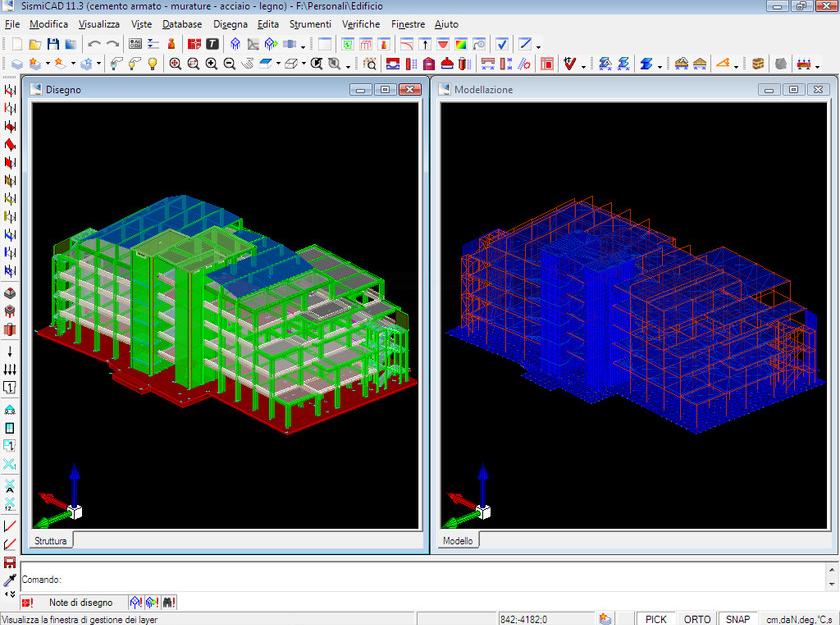Screen dimensions: 840x625
Task: Activate the Pan hand tool
Action: click(x=246, y=62)
